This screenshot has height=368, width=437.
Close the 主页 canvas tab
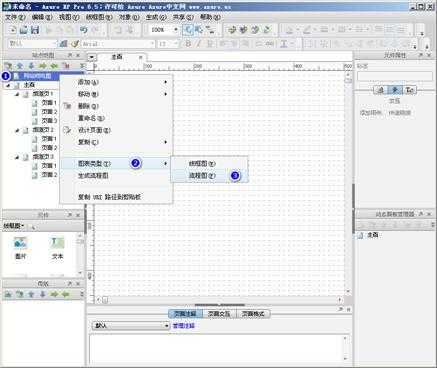coord(141,57)
